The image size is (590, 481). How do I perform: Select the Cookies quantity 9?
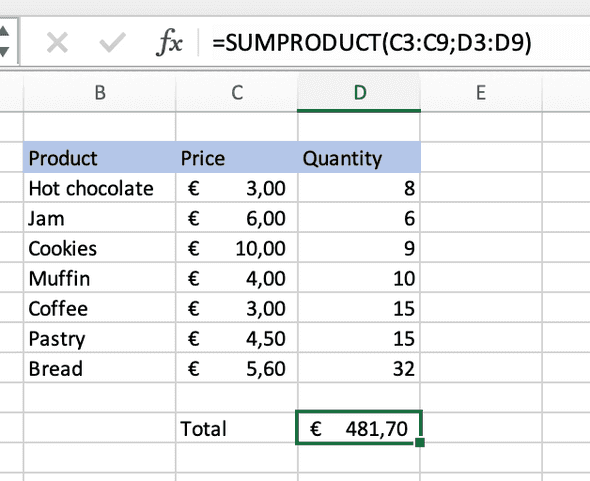click(359, 248)
